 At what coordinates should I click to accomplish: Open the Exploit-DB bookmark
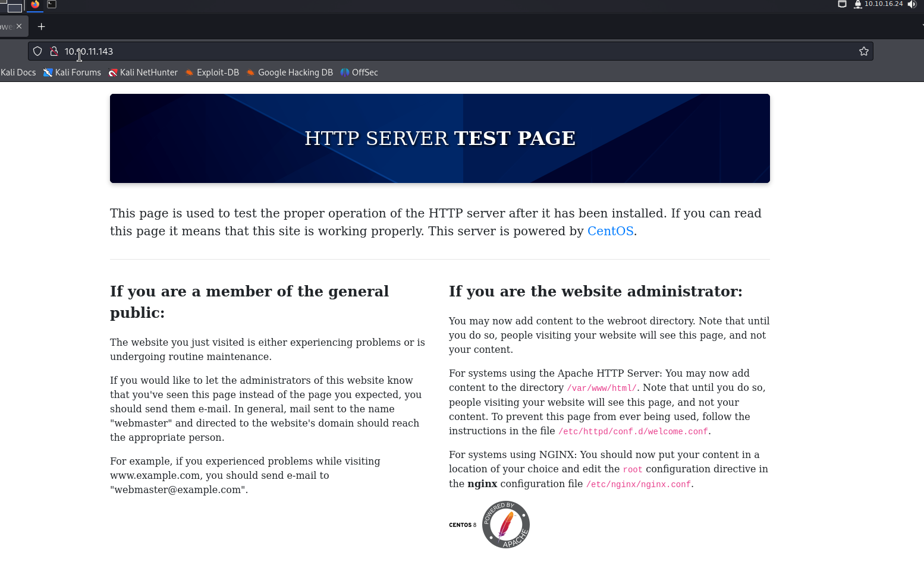pos(212,72)
